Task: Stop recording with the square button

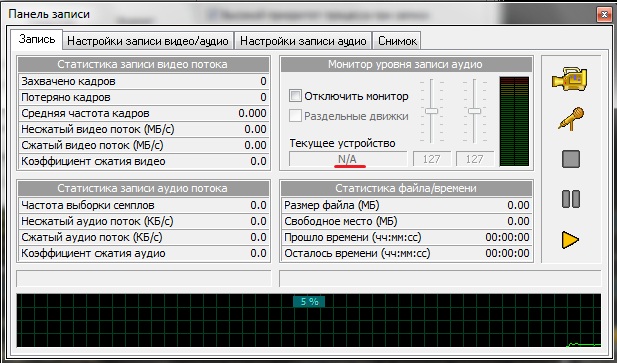Action: [571, 159]
